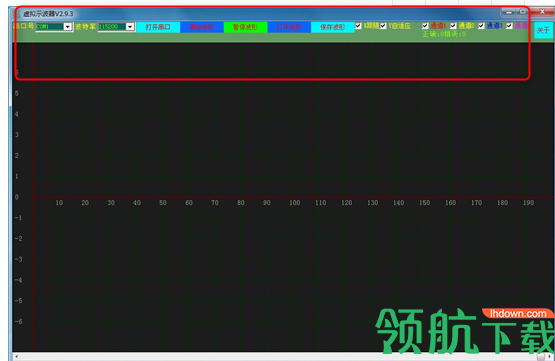Open the serial port number (串口号) dropdown
Screen dimensions: 555x361
pos(68,27)
